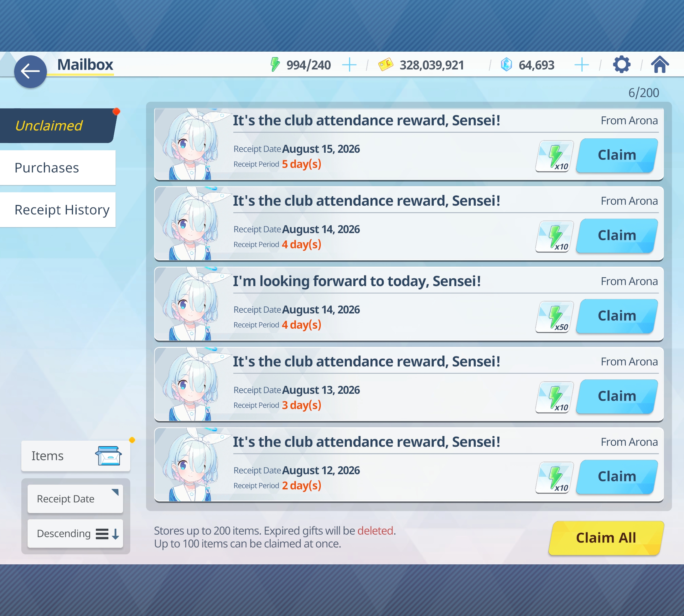Screen dimensions: 684x616
Task: Tap the AP value '994/240'
Action: tap(308, 65)
